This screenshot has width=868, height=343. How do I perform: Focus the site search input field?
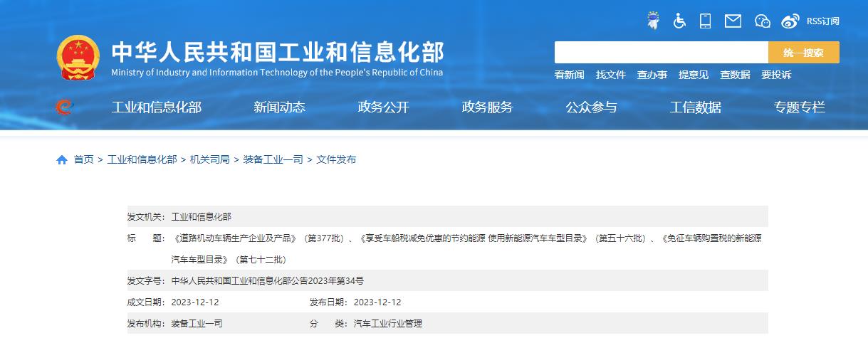[662, 53]
